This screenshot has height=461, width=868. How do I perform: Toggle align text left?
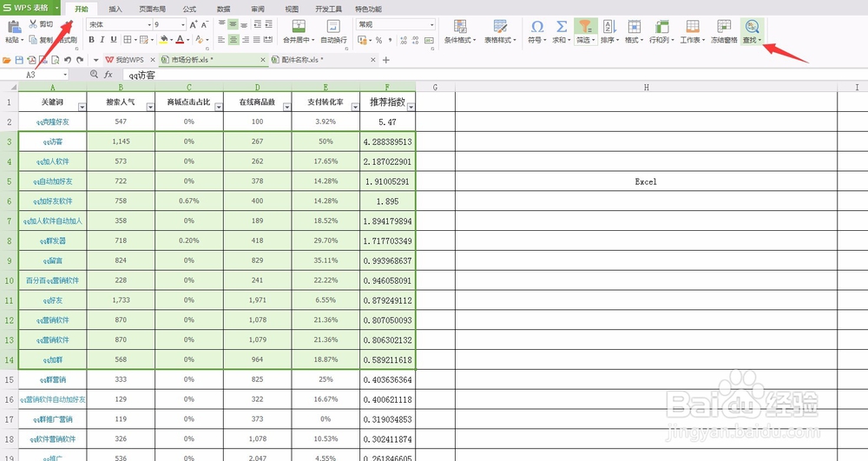coord(221,40)
